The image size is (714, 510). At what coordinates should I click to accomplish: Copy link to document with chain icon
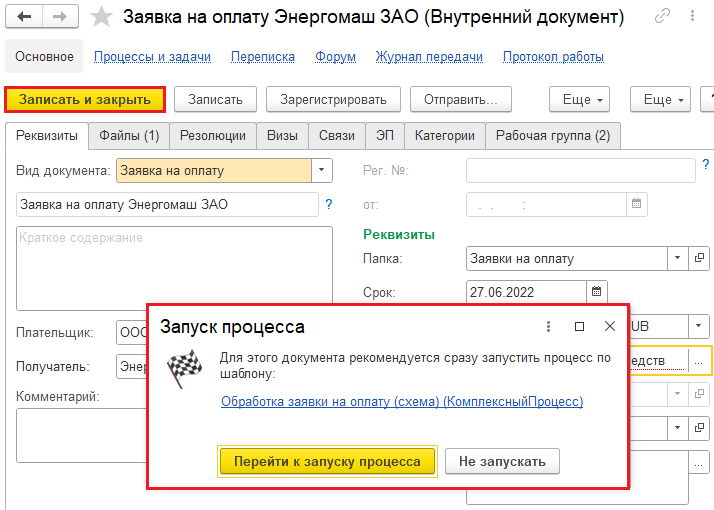click(x=662, y=16)
